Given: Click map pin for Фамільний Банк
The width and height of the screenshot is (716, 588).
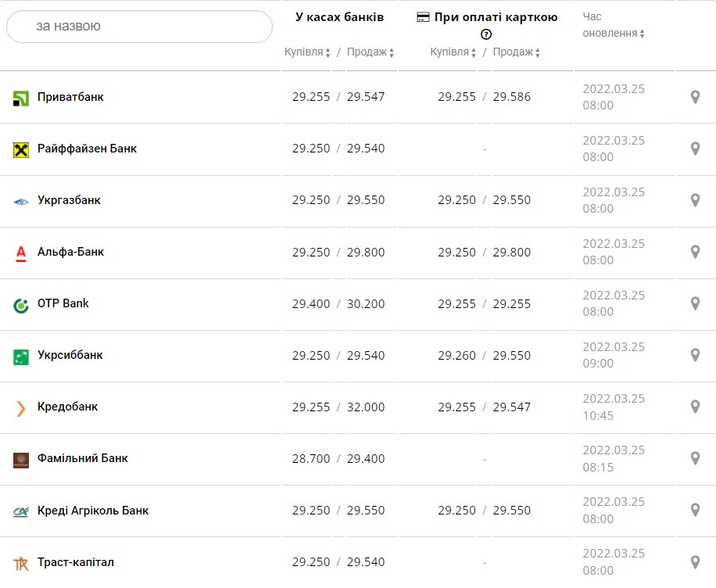Looking at the screenshot, I should point(695,458).
